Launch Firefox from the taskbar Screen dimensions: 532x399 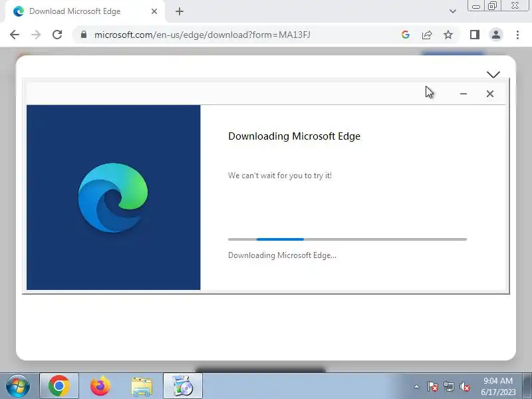100,386
